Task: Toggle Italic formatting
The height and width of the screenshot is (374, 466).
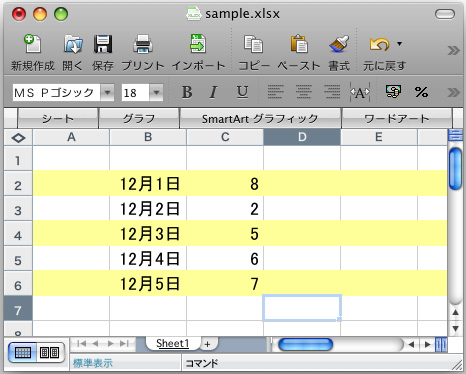Action: [213, 92]
